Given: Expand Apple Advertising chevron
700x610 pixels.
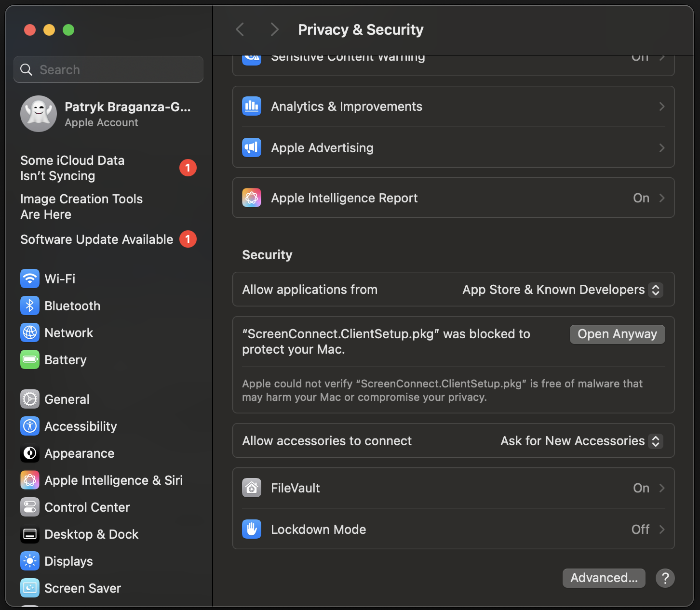Looking at the screenshot, I should pos(662,148).
